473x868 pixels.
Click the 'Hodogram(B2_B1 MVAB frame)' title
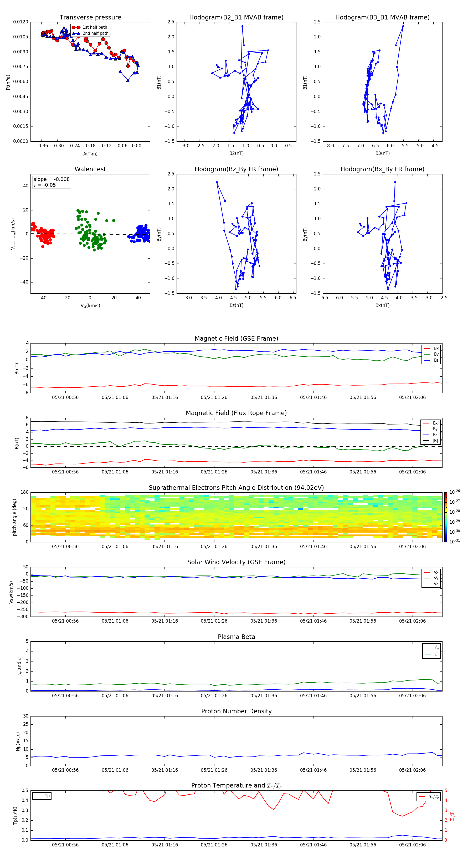click(236, 18)
